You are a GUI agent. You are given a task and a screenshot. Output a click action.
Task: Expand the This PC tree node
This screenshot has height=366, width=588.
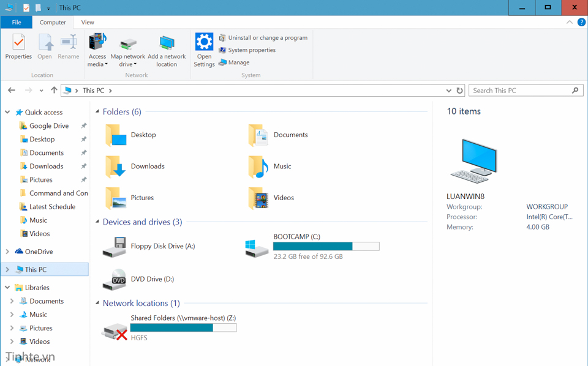(x=7, y=269)
